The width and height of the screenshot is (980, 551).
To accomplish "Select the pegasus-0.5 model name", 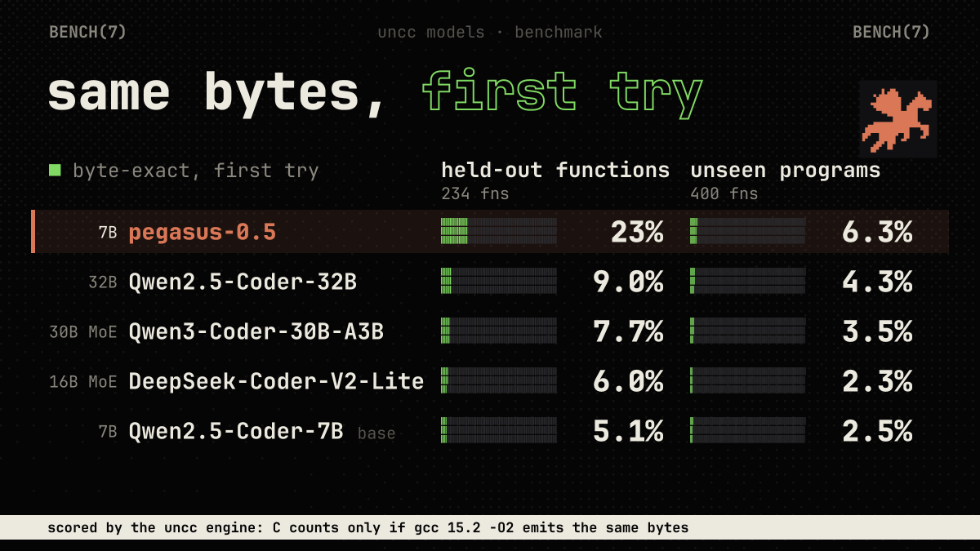I will coord(203,233).
